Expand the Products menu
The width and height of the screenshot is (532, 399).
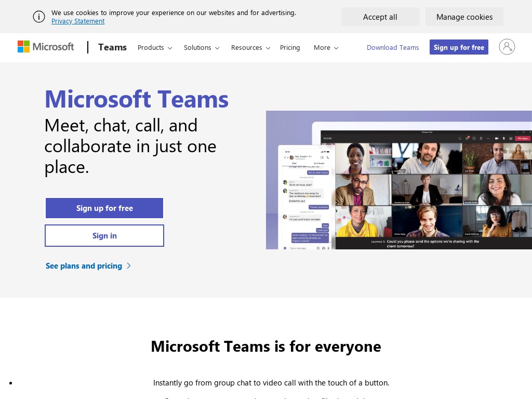(155, 47)
